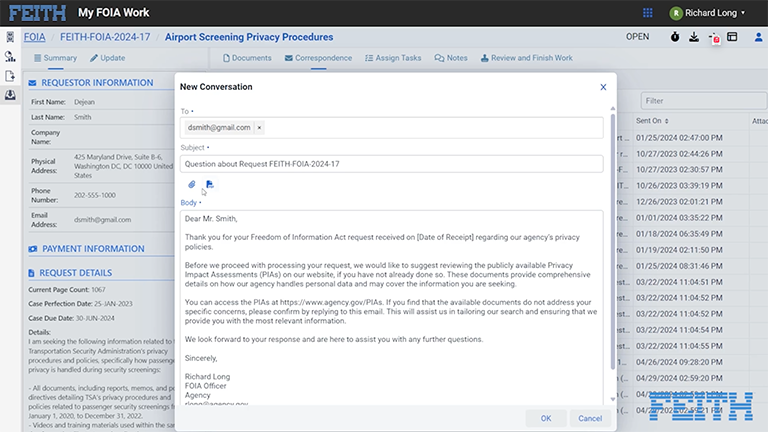
Task: Open the Assign Tasks tab
Action: 393,58
